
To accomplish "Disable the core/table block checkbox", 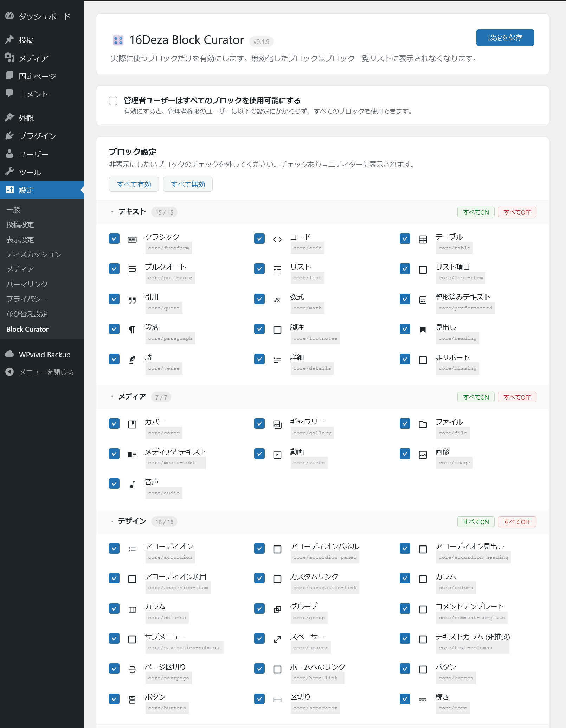I will 405,238.
